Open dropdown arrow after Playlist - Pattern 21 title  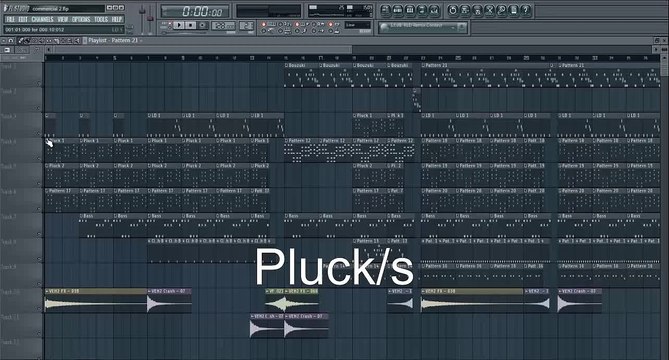[141, 41]
